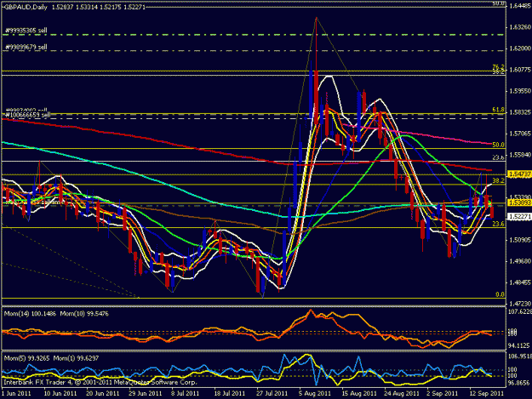This screenshot has width=532, height=399.
Task: Click the Mom(14) 100.1486 indicator label
Action: [30, 314]
